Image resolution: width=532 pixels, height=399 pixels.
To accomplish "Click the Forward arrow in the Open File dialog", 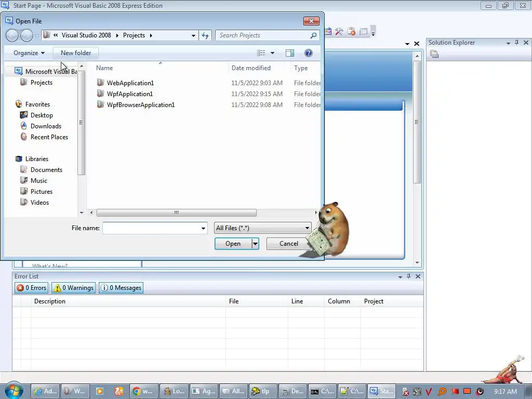I will (26, 35).
